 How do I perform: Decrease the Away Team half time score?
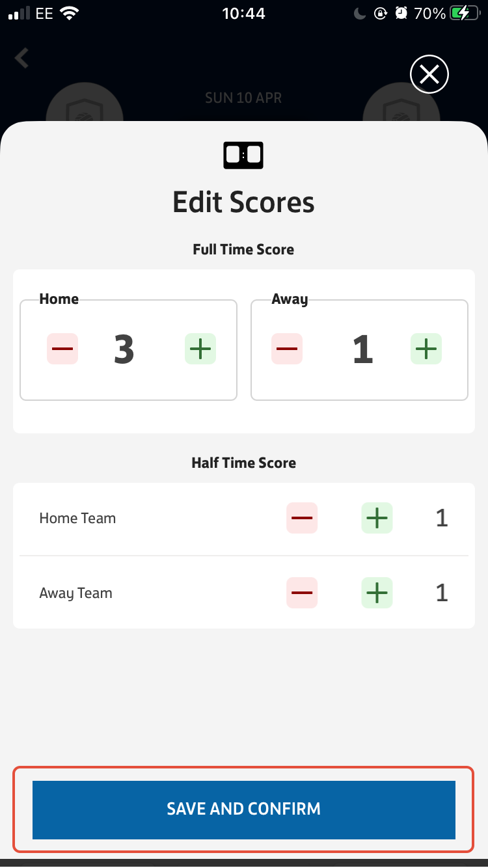301,593
